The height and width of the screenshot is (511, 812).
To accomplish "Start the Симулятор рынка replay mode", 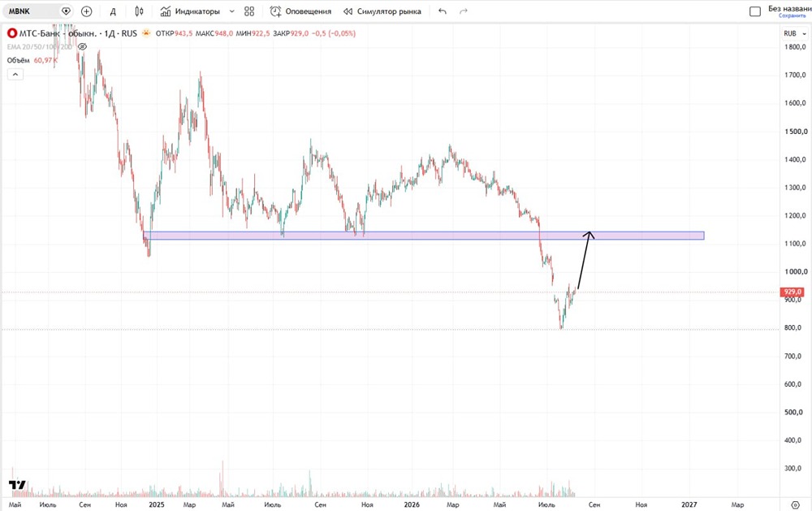I will tap(382, 11).
